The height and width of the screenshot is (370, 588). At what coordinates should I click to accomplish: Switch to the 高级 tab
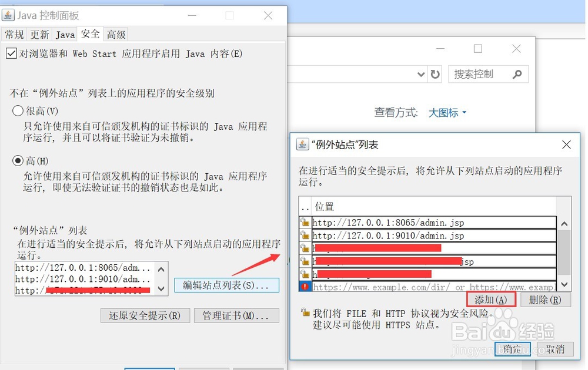[x=116, y=35]
